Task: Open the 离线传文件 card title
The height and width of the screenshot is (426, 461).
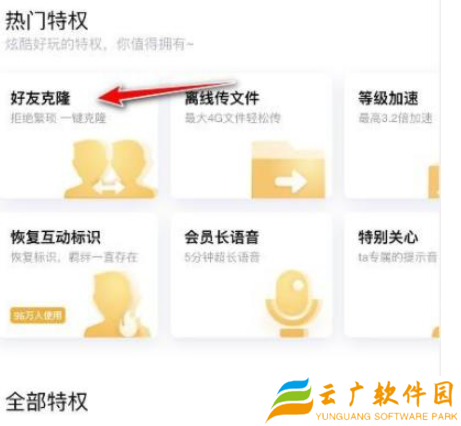Action: point(222,98)
